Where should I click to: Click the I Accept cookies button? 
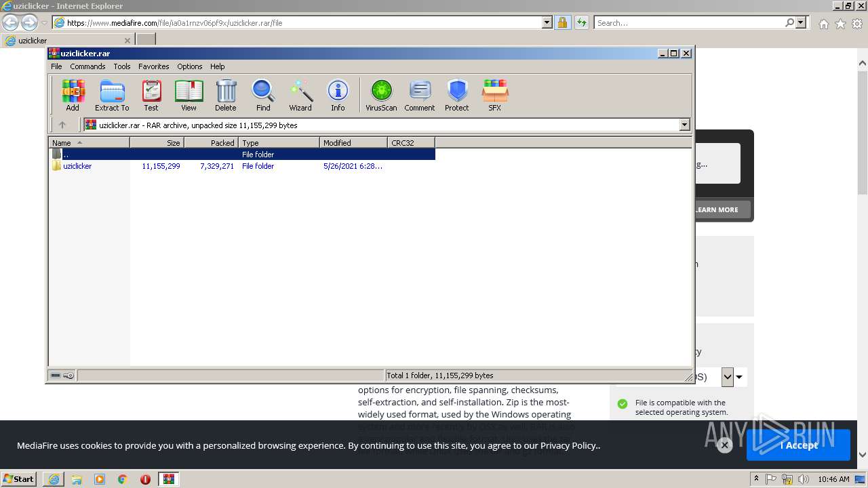click(798, 445)
